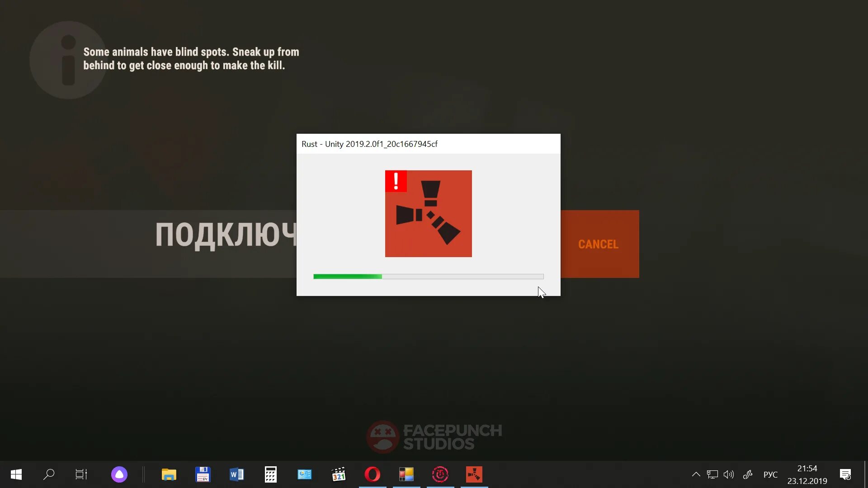Launch the purple Alice assistant icon
Image resolution: width=868 pixels, height=488 pixels.
coord(119,474)
